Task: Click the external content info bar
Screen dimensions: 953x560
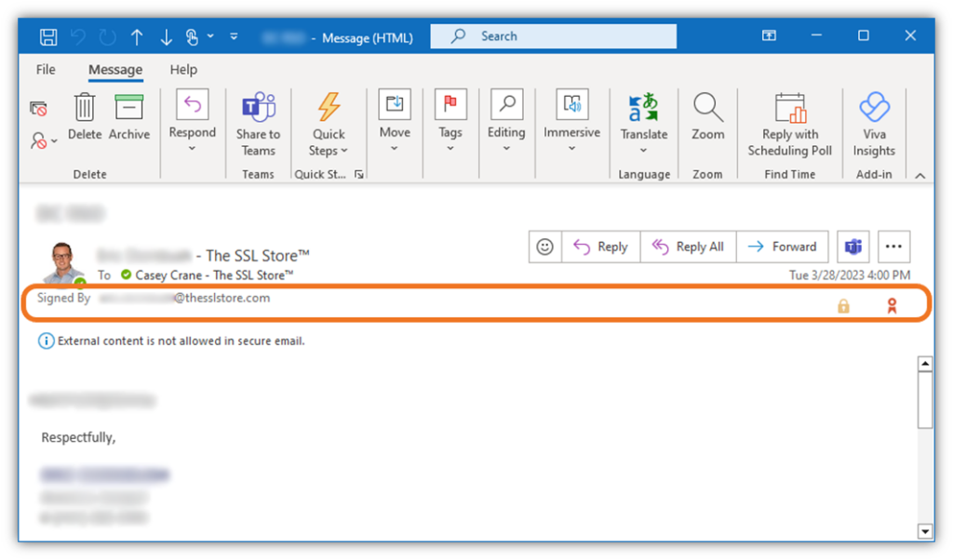Action: 171,340
